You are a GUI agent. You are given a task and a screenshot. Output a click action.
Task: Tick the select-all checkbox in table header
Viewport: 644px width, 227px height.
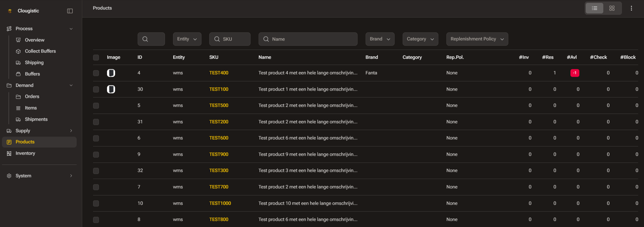click(96, 58)
